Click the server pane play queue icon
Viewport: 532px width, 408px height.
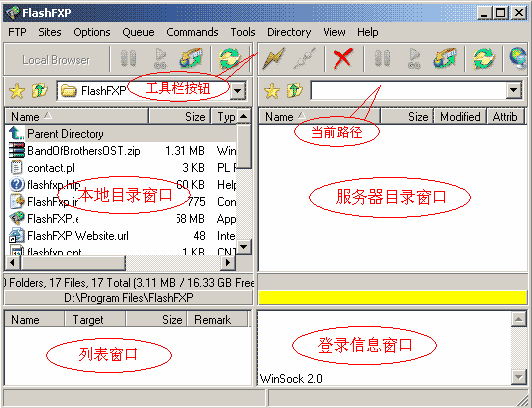(414, 59)
